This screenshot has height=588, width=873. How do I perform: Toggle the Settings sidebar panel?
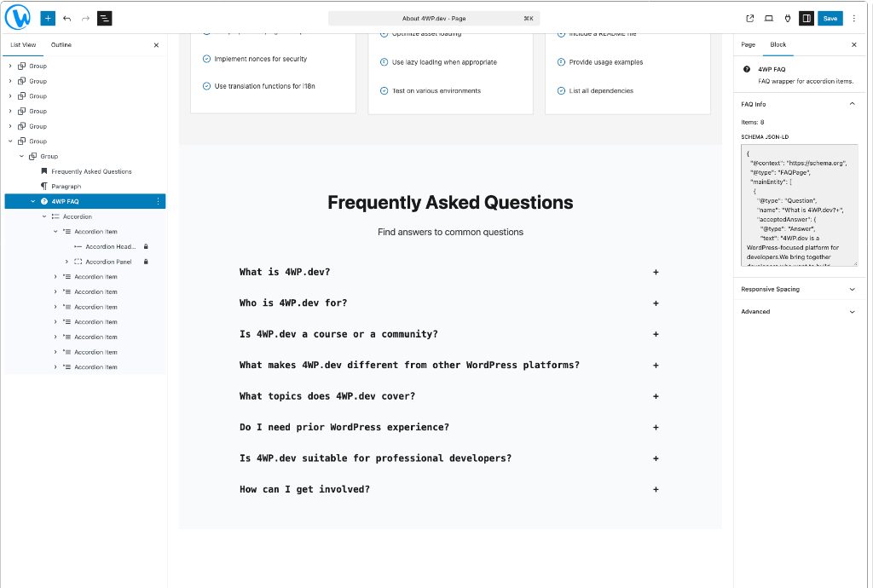807,18
